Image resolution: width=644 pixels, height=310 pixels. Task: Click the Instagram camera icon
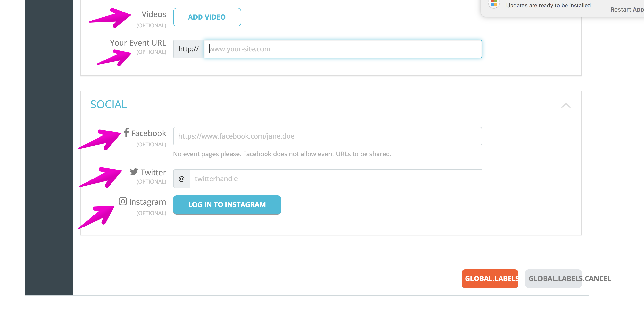pos(123,201)
